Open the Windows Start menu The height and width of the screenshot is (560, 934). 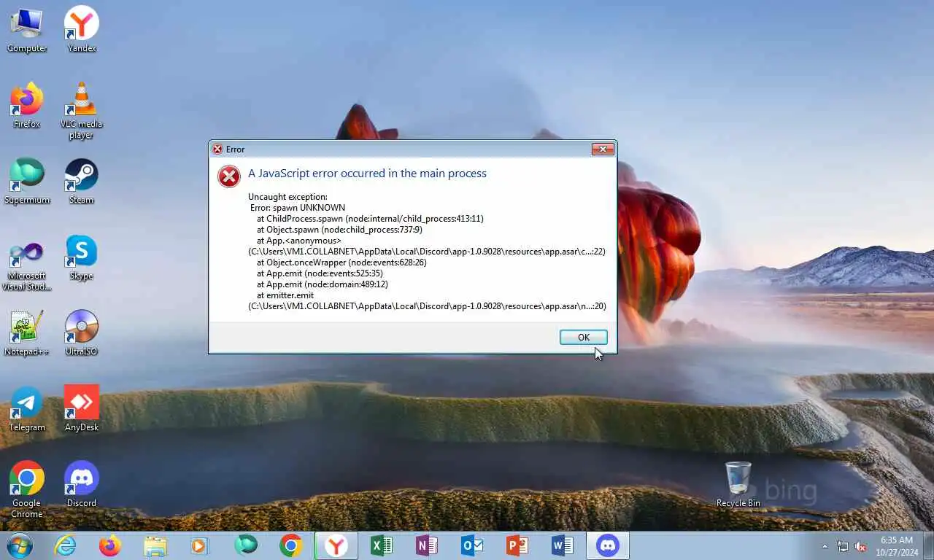point(20,545)
